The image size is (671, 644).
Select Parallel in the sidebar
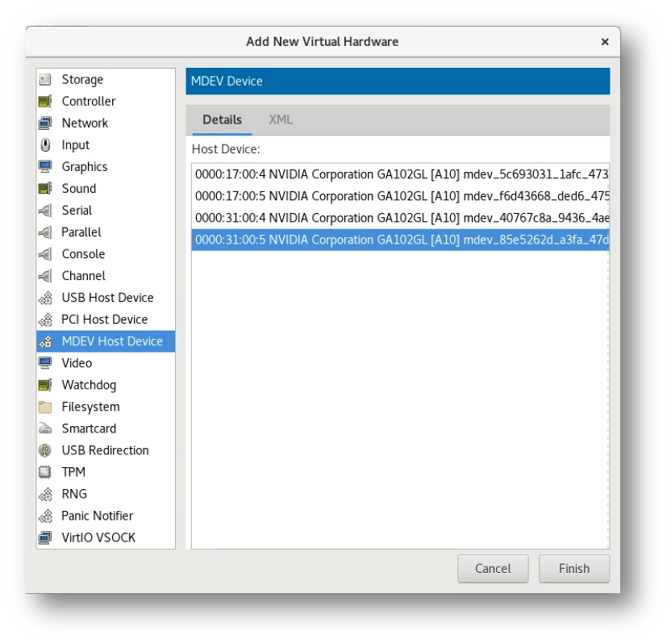[106, 232]
